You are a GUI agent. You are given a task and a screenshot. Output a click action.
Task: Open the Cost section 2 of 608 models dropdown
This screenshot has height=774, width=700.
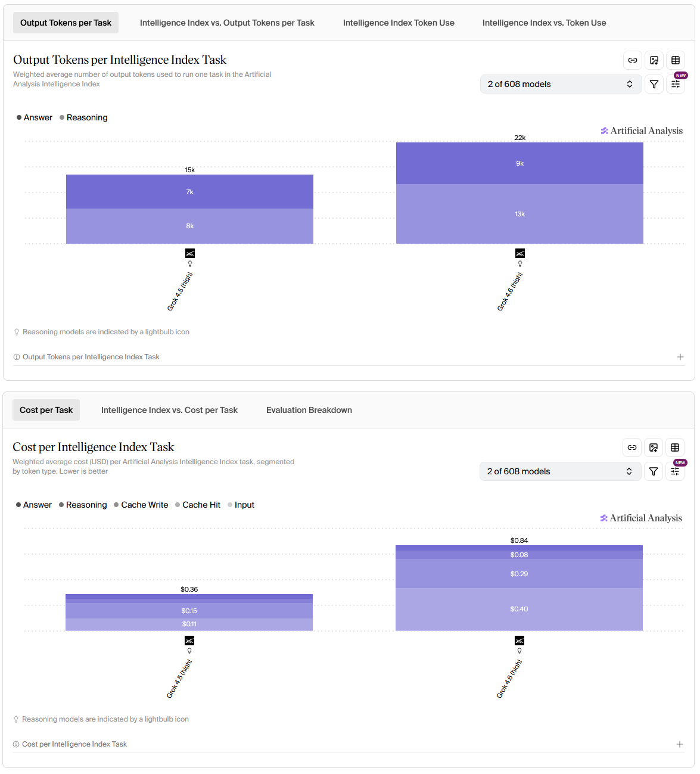coord(560,471)
